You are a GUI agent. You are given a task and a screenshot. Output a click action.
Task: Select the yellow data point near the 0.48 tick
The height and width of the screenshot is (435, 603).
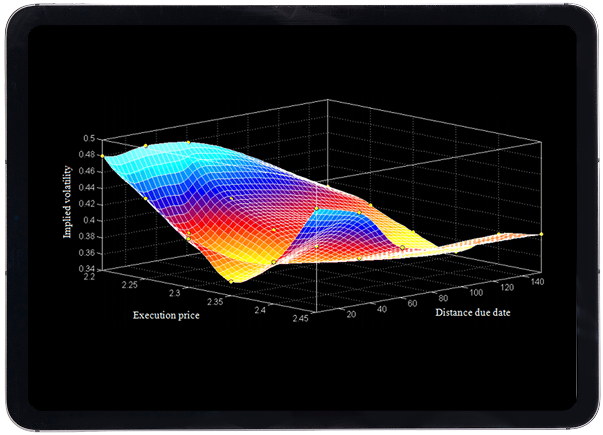tap(102, 156)
